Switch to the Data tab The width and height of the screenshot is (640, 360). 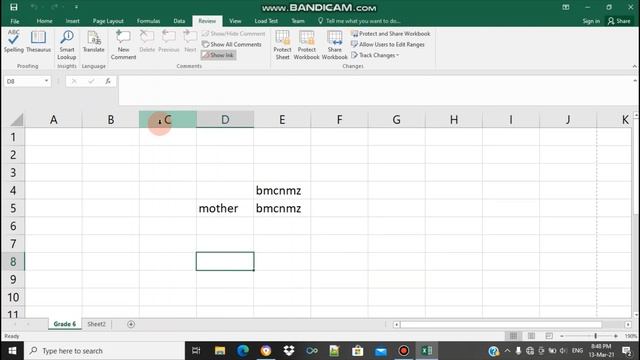(x=179, y=21)
